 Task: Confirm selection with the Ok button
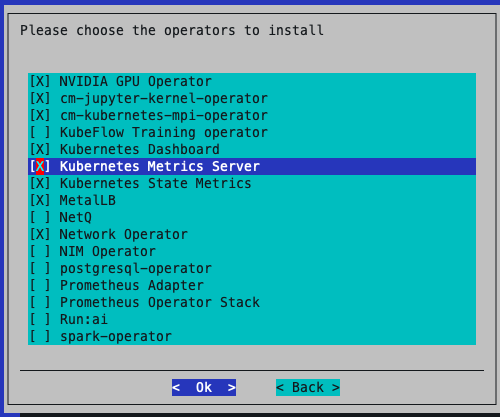(x=204, y=387)
